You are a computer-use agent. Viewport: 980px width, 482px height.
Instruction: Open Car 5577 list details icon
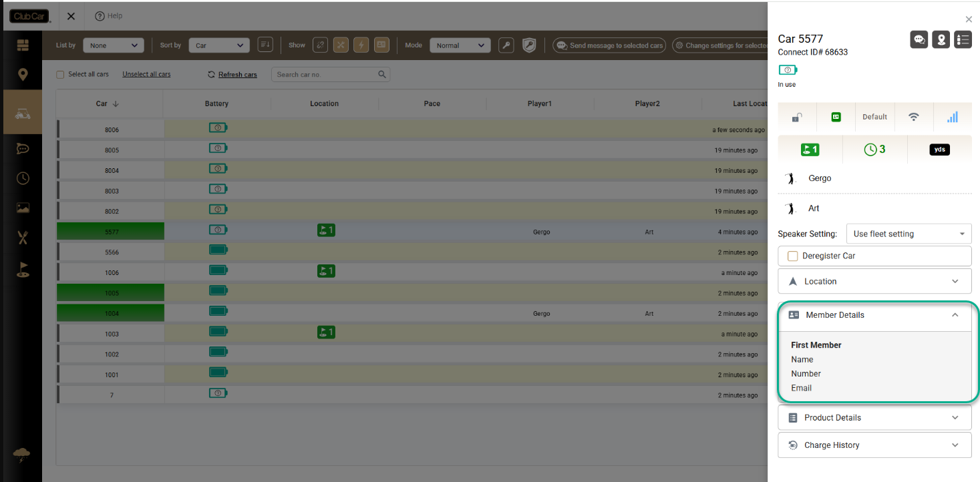(963, 39)
